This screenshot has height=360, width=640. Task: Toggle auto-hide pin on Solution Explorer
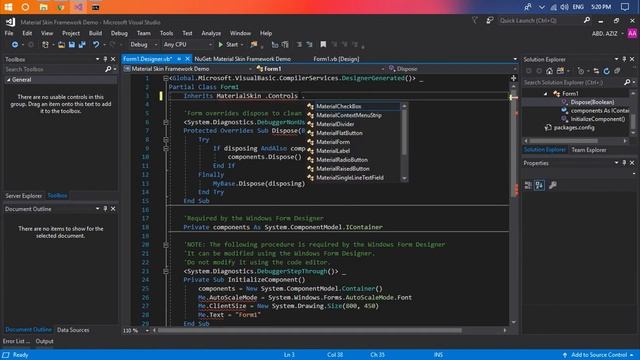click(x=624, y=59)
